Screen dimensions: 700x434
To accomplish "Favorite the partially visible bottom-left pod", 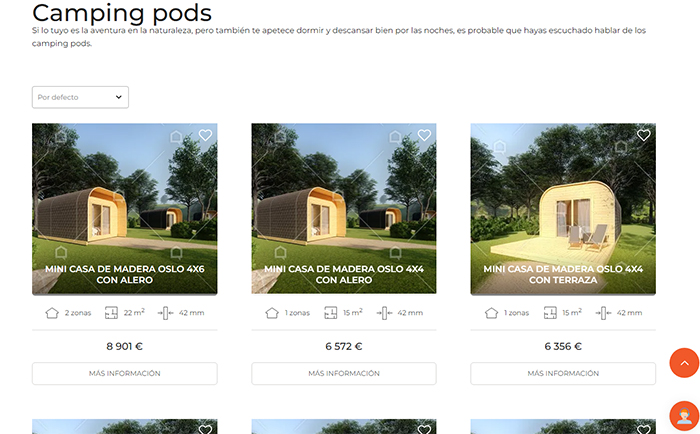I will (x=205, y=429).
